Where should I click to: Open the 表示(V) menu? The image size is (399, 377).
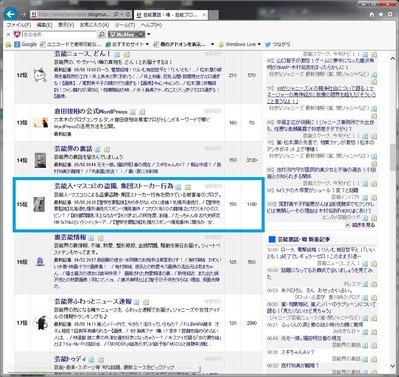(x=66, y=25)
